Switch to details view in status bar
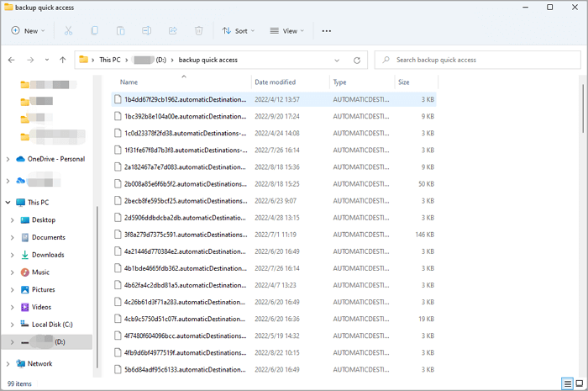 tap(568, 383)
